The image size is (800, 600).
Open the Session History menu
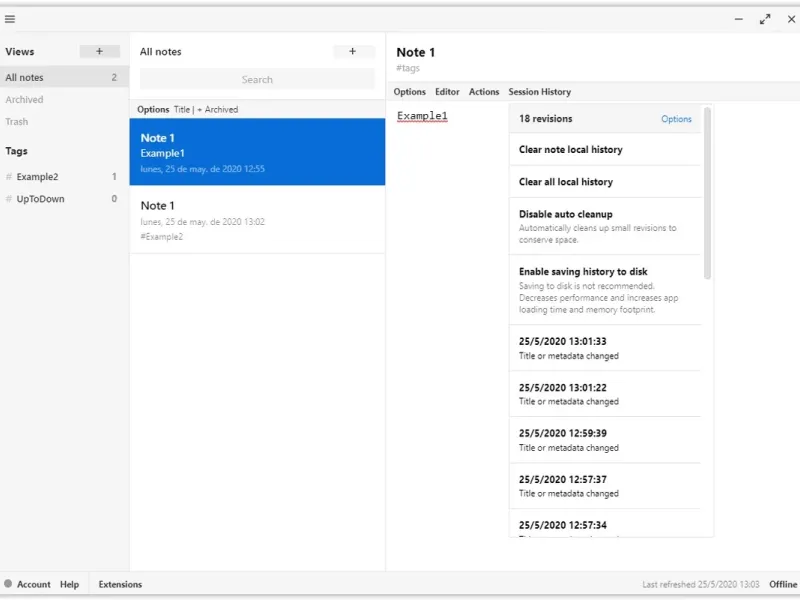[x=539, y=92]
